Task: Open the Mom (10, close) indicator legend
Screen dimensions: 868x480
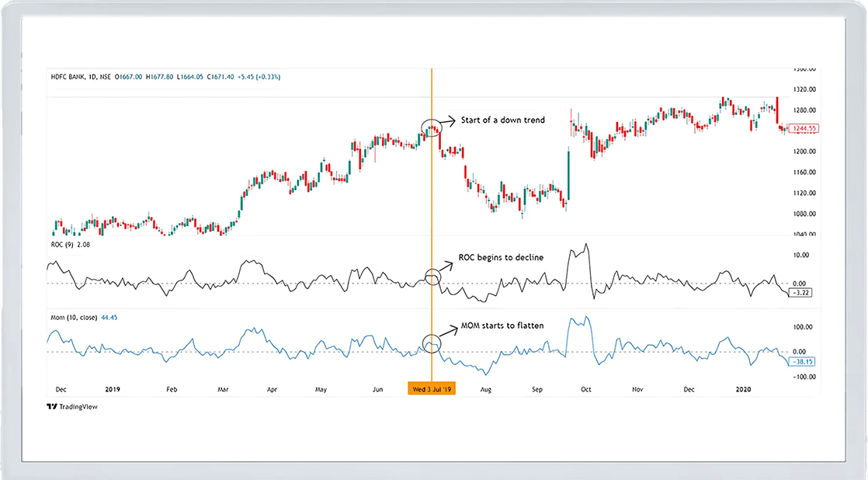Action: (x=71, y=317)
